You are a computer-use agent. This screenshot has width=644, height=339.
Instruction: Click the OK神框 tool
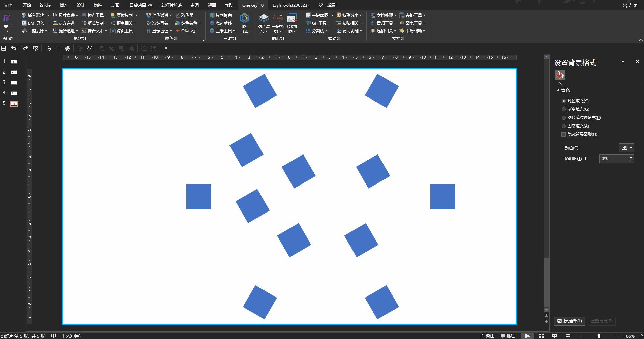[x=185, y=31]
